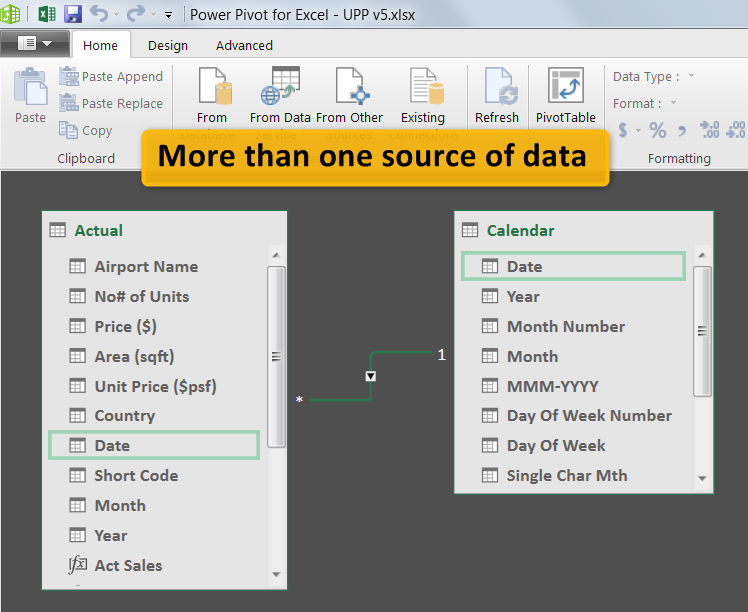The image size is (748, 612).
Task: Click Calendar table scroll up arrow
Action: [702, 255]
